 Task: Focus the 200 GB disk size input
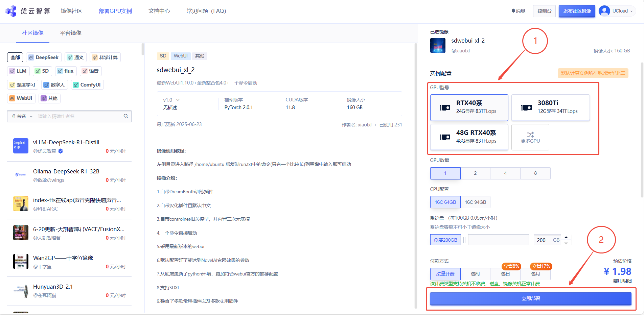pyautogui.click(x=547, y=240)
